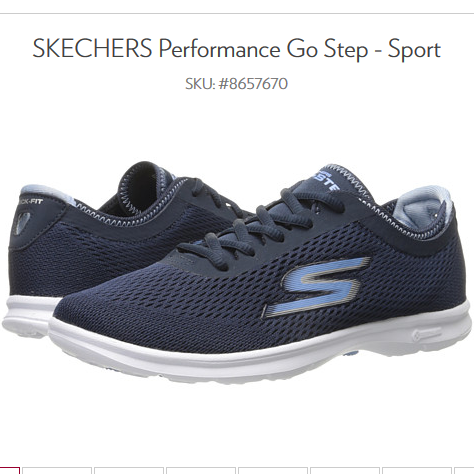Choose the fourth thumbnail in image strip
The width and height of the screenshot is (474, 474).
click(x=201, y=471)
